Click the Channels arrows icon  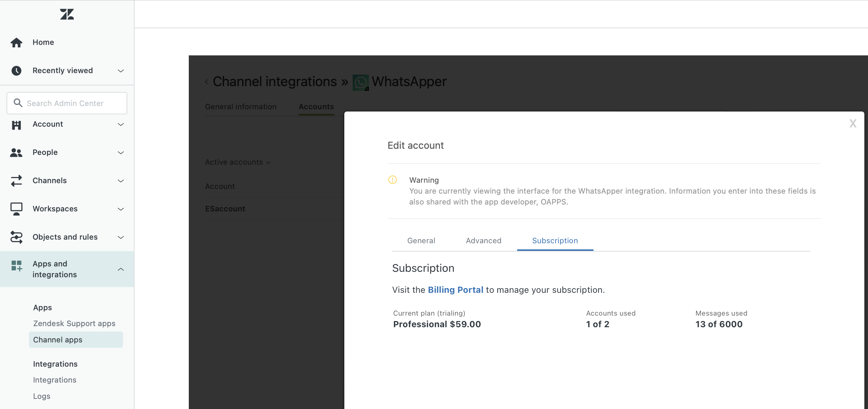point(16,181)
